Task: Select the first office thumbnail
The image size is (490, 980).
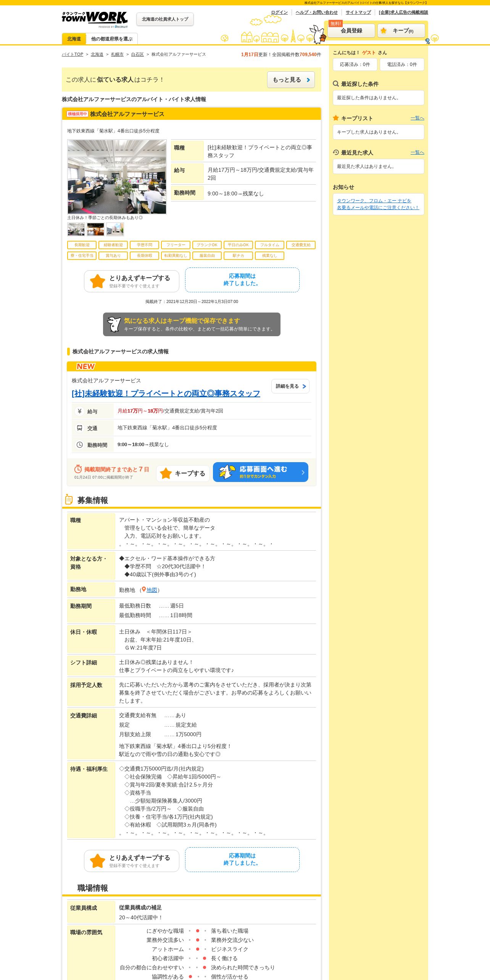Action: tap(76, 229)
